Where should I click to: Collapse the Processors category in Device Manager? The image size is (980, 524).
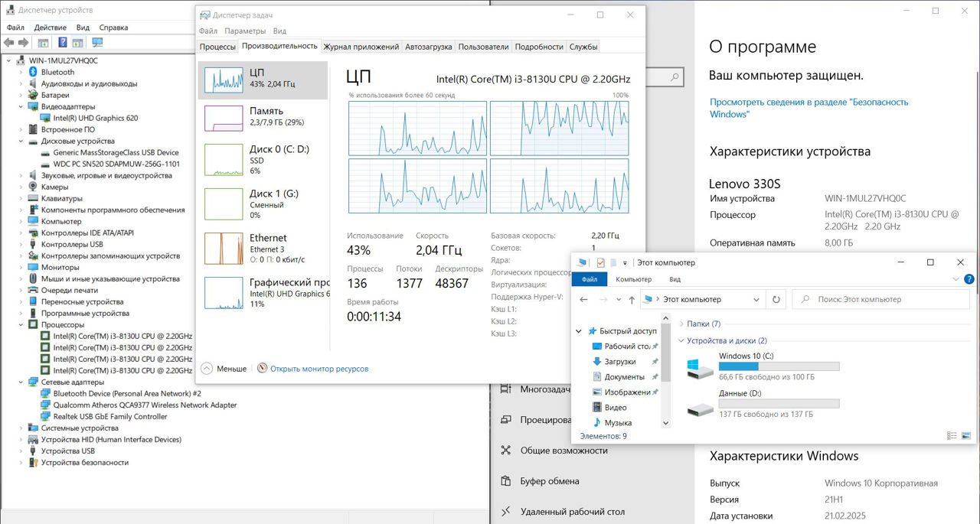coord(21,325)
